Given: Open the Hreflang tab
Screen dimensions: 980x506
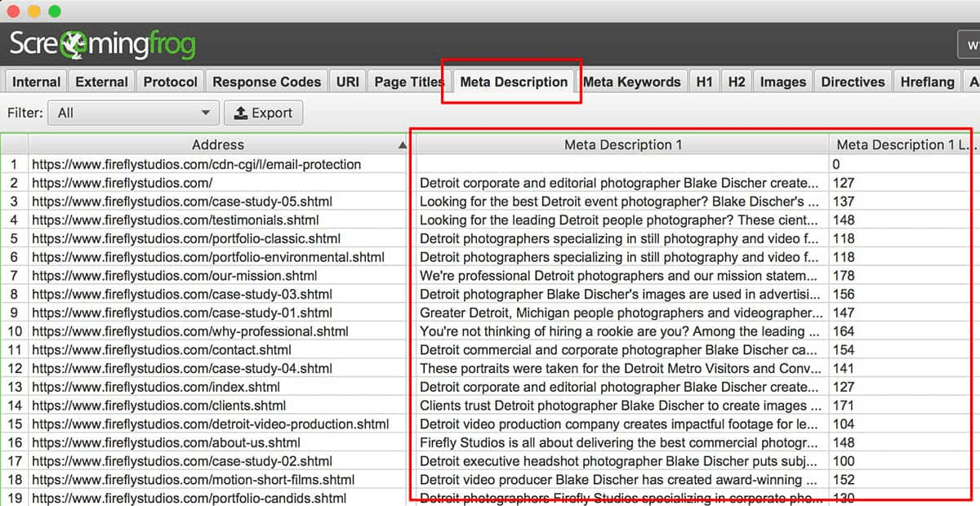Looking at the screenshot, I should point(927,82).
